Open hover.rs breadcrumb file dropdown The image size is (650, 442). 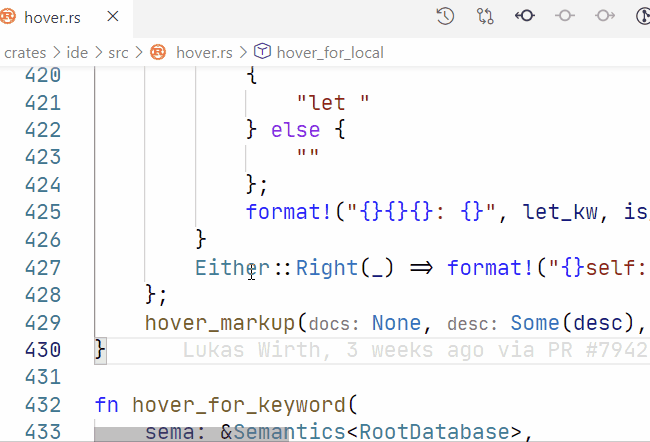click(204, 52)
